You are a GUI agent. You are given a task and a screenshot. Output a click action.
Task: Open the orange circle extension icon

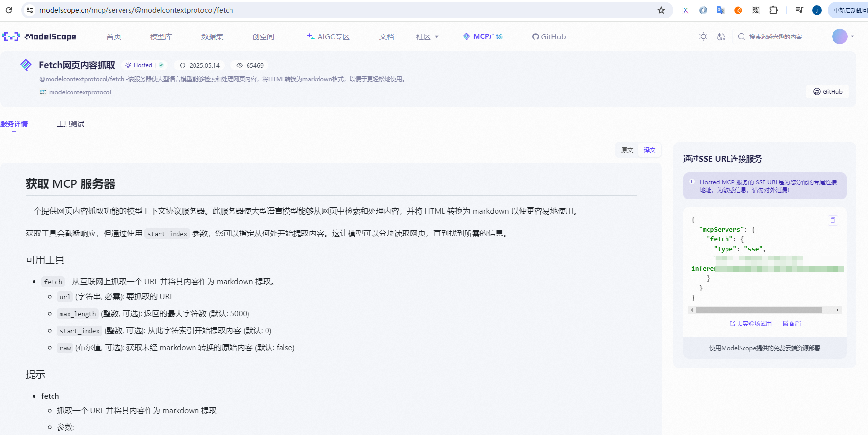(738, 10)
